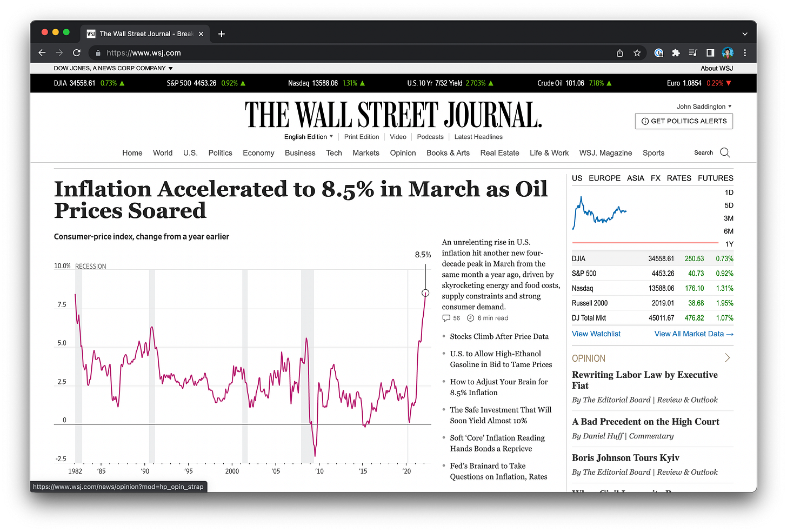Click the clock icon by 6 min read
Viewport: 787px width, 532px height.
coord(470,318)
